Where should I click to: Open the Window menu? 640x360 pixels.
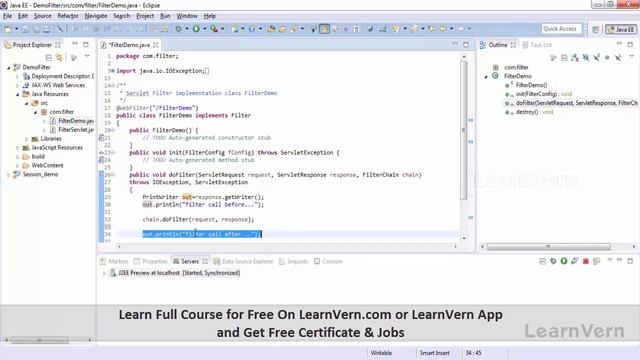pos(187,16)
